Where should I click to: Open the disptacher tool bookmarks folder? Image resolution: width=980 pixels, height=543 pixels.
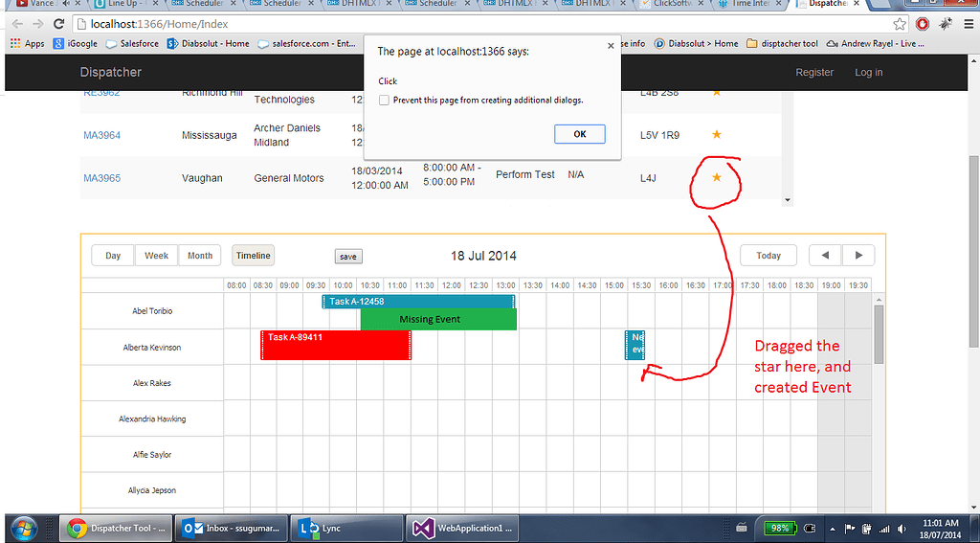[783, 44]
